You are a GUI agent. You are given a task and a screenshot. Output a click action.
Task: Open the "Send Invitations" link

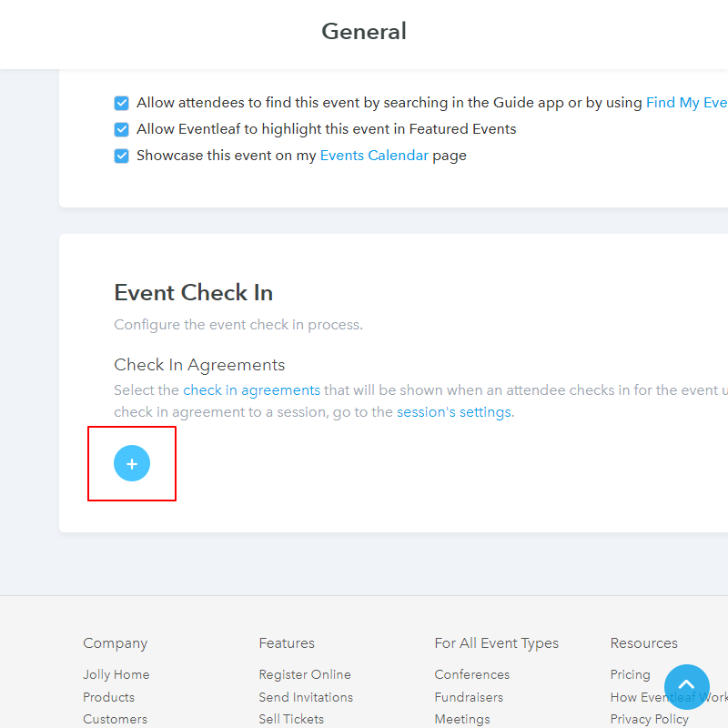[x=306, y=697]
